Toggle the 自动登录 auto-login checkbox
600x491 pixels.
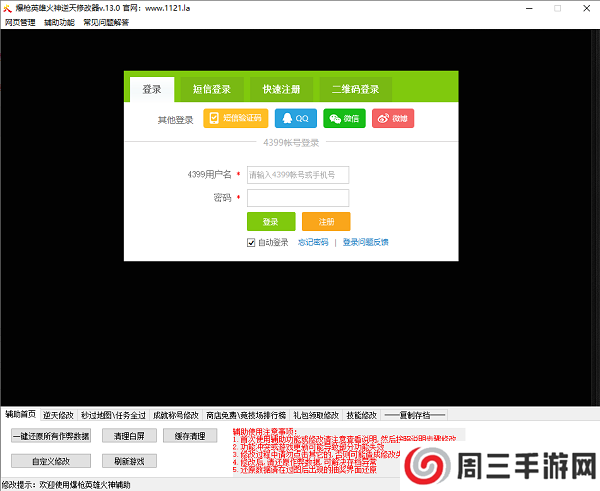click(252, 242)
